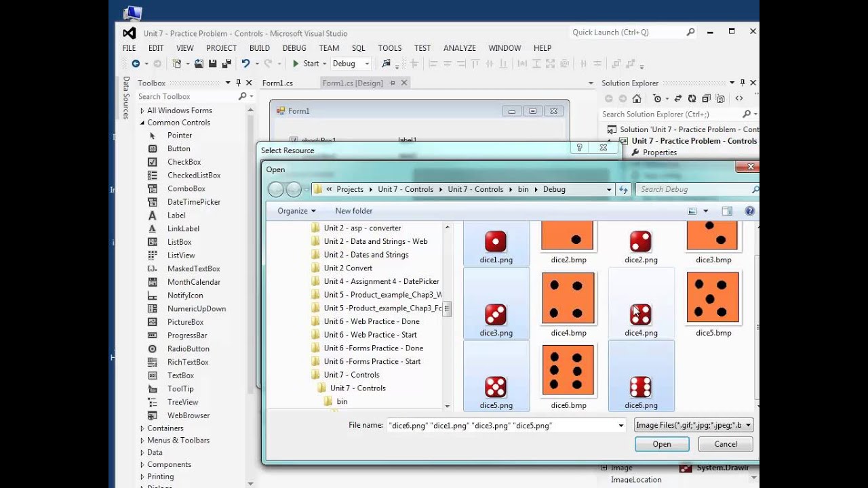
Task: Click the Refresh icon in Solution Explorer
Action: pyautogui.click(x=692, y=98)
